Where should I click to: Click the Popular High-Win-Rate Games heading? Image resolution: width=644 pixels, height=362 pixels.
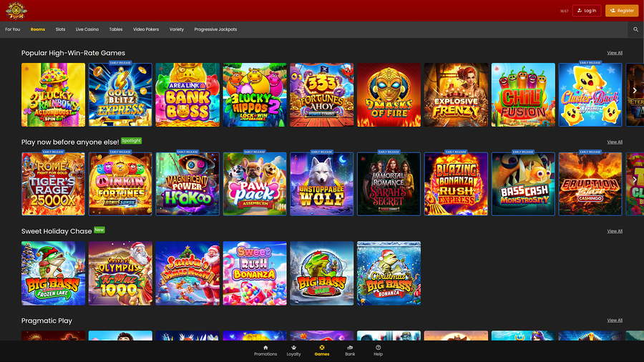tap(73, 53)
